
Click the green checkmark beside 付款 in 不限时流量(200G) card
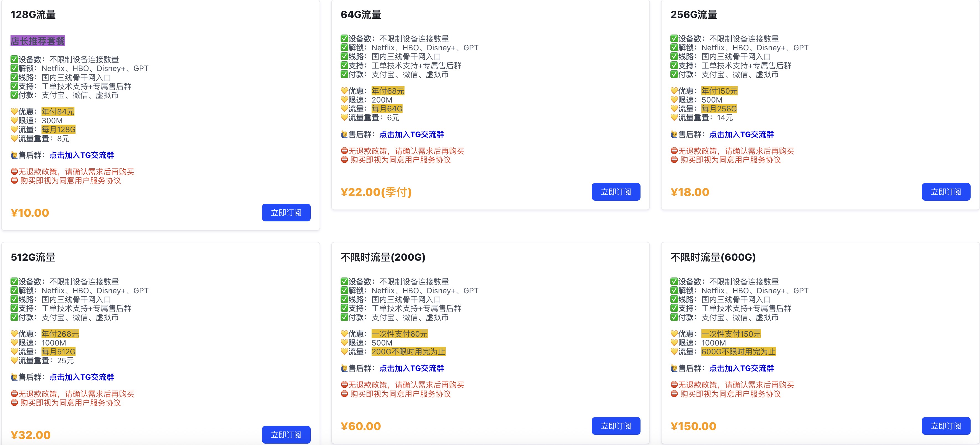point(344,317)
